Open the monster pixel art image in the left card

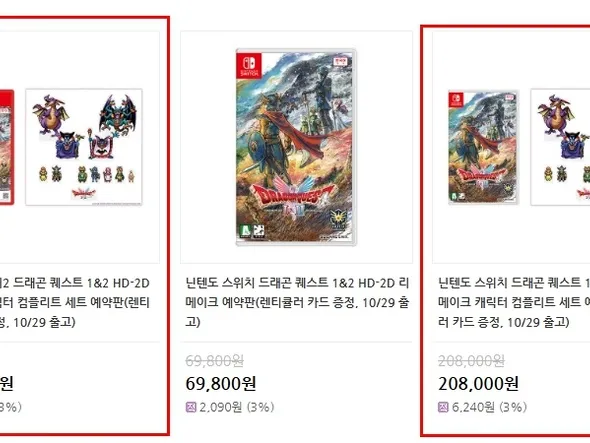click(x=84, y=147)
